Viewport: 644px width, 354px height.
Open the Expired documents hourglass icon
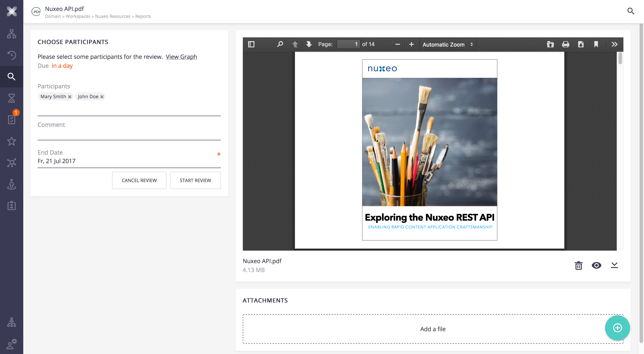11,98
